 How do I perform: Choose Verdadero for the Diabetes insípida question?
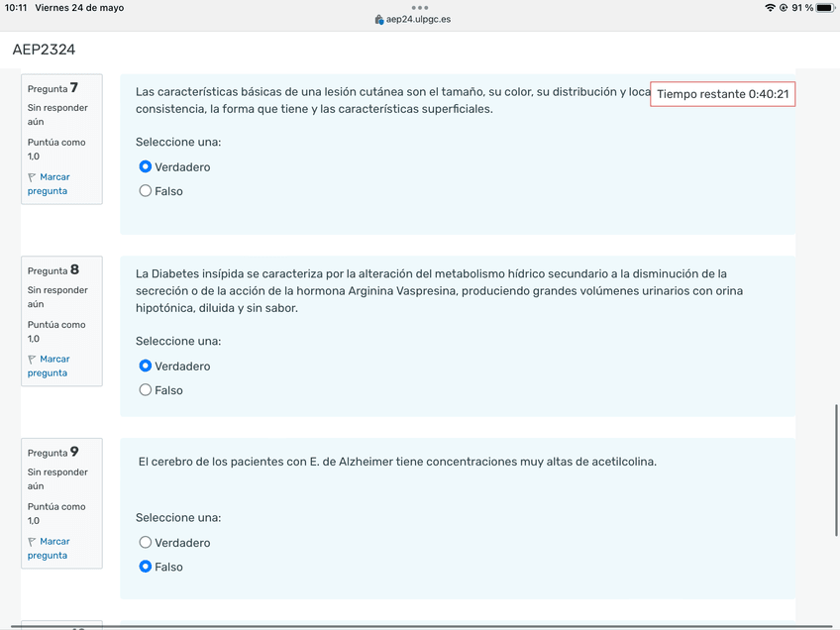click(146, 367)
